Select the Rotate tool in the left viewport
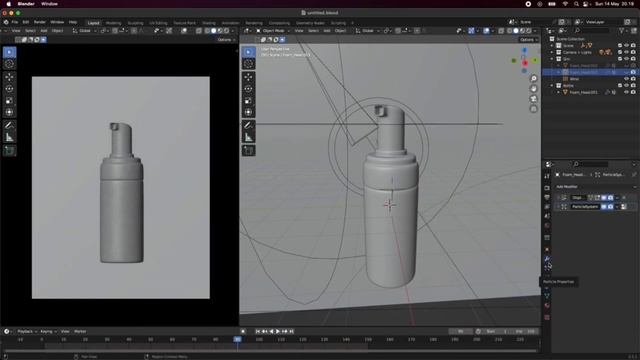 9,89
